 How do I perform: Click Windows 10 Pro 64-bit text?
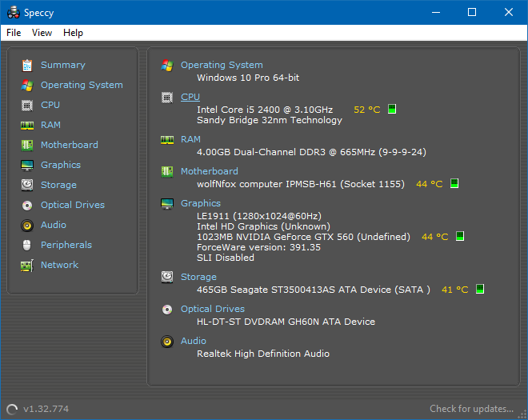248,78
